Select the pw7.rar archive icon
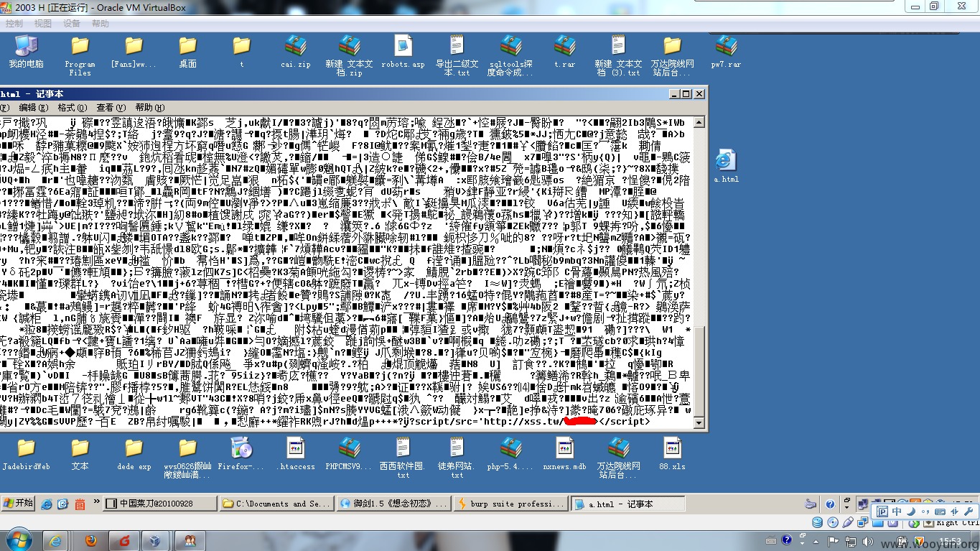 coord(726,52)
